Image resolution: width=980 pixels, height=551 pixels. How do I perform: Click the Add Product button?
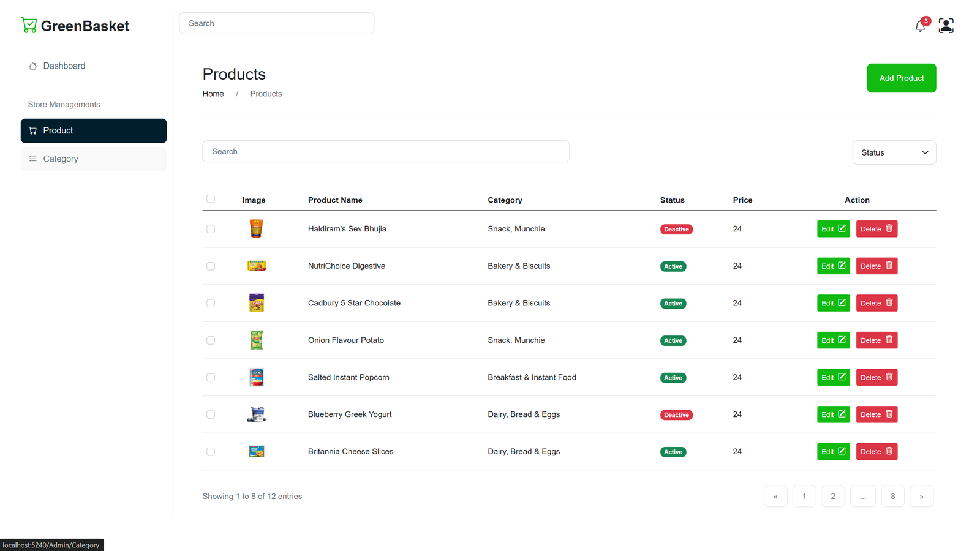click(901, 78)
